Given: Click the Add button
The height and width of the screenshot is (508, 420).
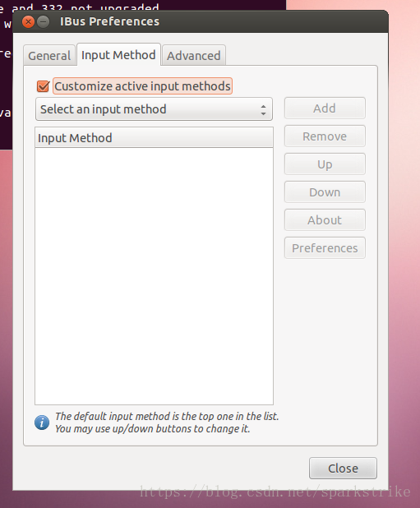Looking at the screenshot, I should click(325, 109).
